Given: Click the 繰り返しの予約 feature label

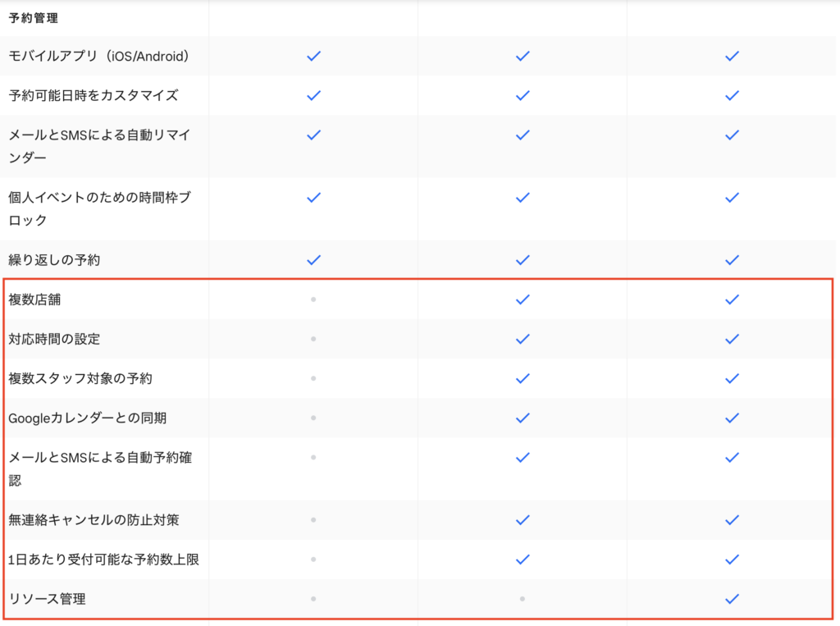Looking at the screenshot, I should pos(54,260).
